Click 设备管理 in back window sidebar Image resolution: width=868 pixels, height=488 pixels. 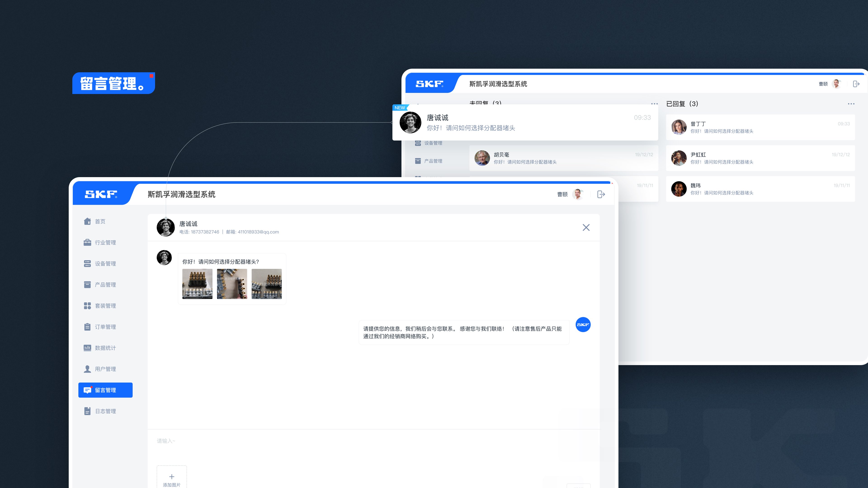(429, 143)
